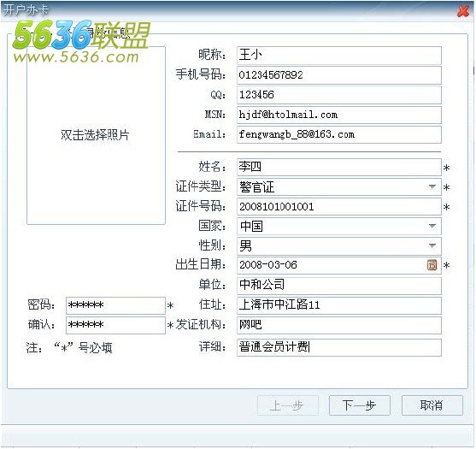Click the 确认 password field
Viewport: 476px width, 449px height.
click(x=115, y=325)
